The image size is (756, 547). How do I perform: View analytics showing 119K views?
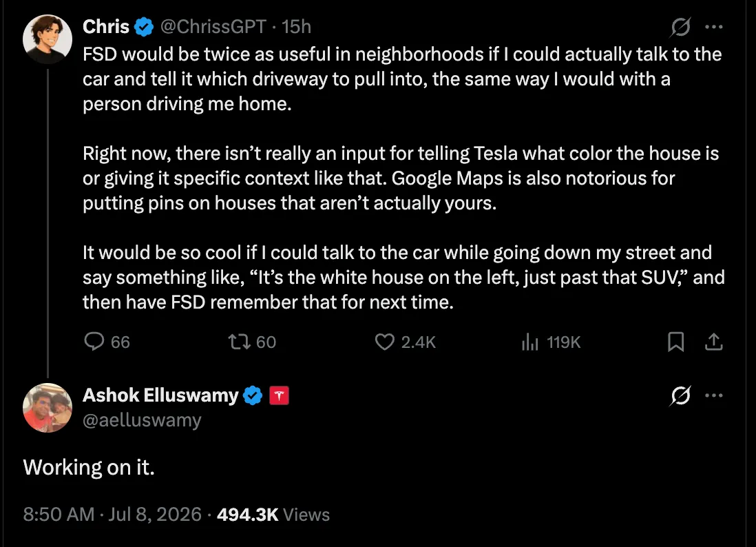[x=551, y=342]
